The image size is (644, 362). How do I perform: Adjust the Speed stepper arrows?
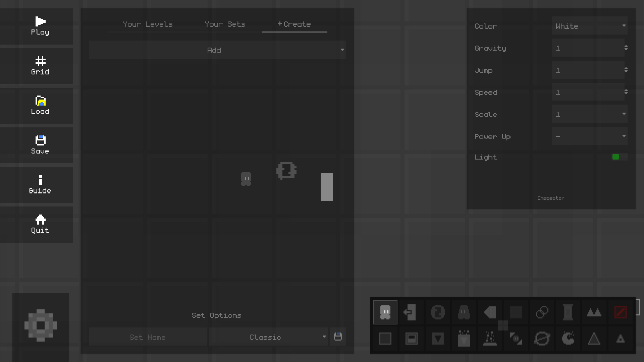tap(626, 92)
